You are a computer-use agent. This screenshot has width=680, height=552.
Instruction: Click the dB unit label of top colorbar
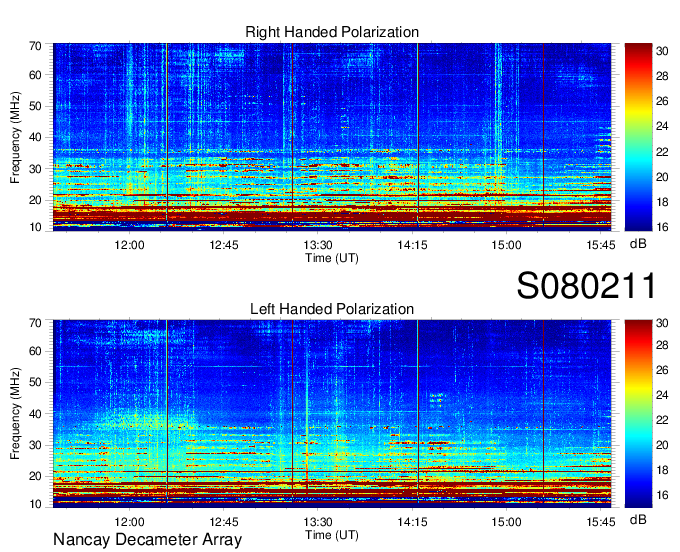[638, 244]
